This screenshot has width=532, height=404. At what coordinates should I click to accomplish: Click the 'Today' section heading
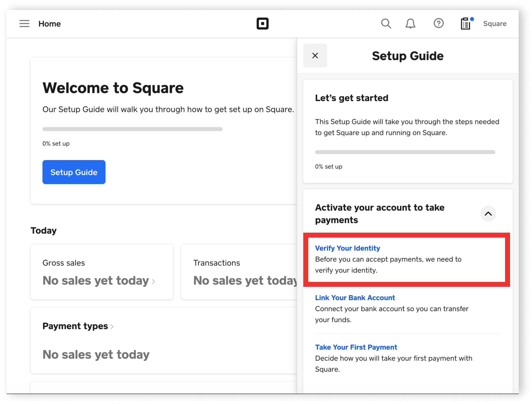click(x=44, y=231)
